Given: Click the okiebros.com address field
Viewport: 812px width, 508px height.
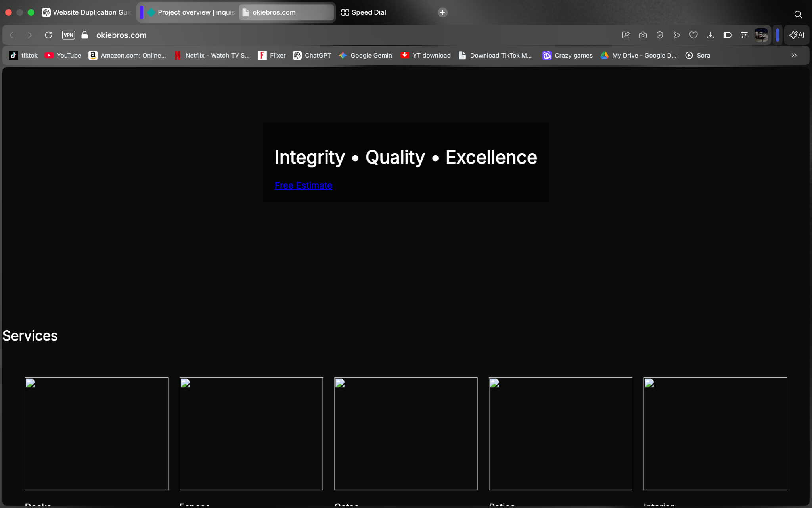Looking at the screenshot, I should 121,35.
